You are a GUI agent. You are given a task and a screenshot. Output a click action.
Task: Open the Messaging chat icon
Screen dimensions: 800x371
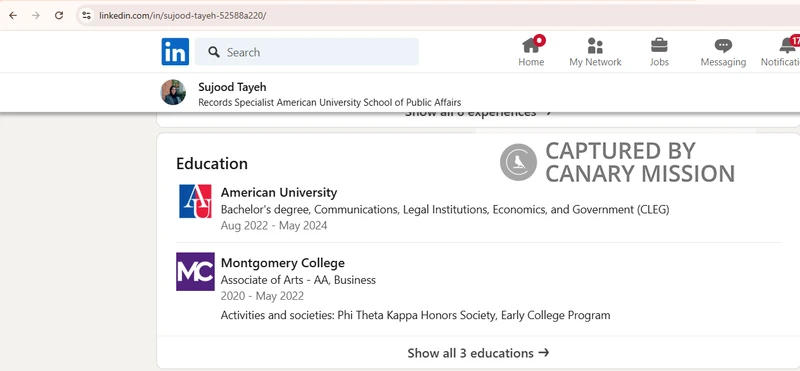723,45
